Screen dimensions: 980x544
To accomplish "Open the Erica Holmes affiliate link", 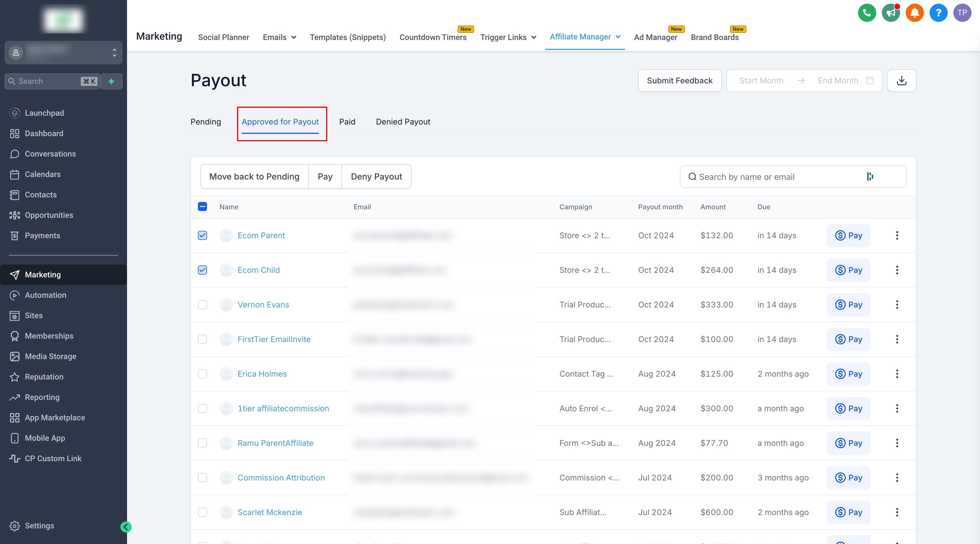I will (x=262, y=374).
